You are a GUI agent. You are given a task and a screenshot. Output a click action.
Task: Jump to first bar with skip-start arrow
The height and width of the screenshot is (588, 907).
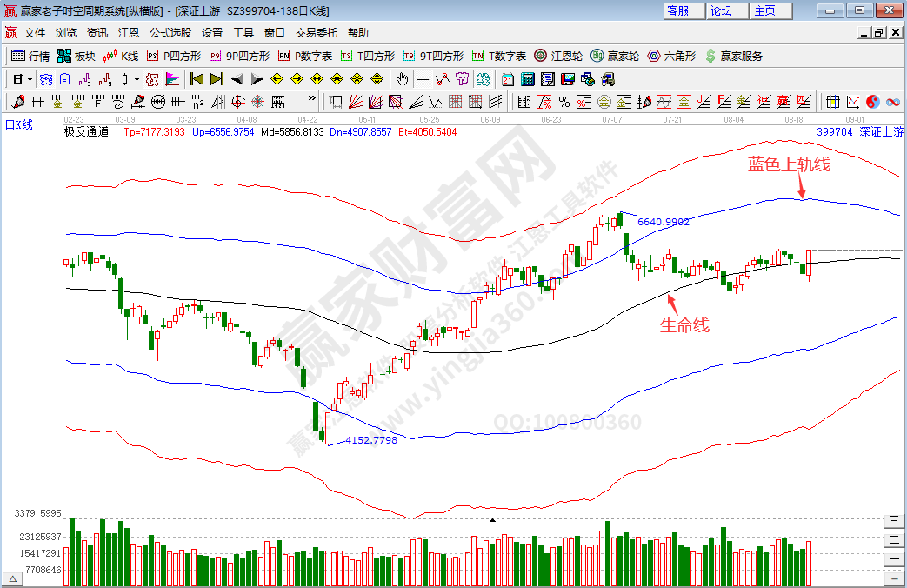coord(197,79)
